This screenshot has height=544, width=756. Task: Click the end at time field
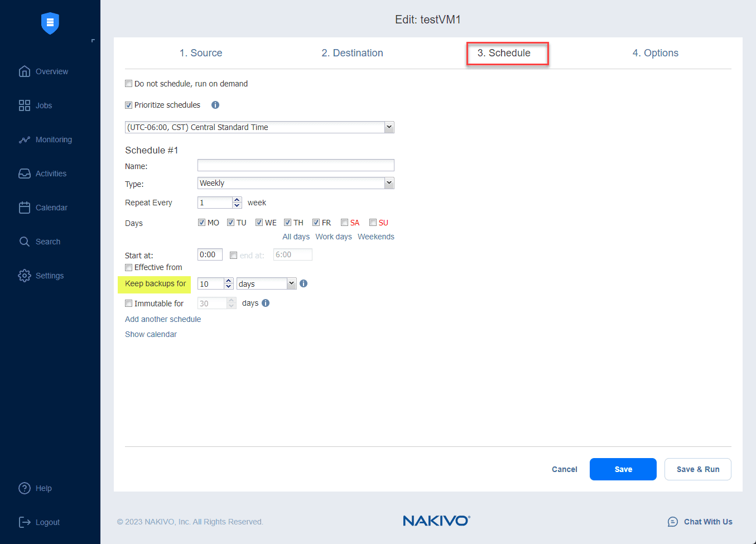click(293, 254)
